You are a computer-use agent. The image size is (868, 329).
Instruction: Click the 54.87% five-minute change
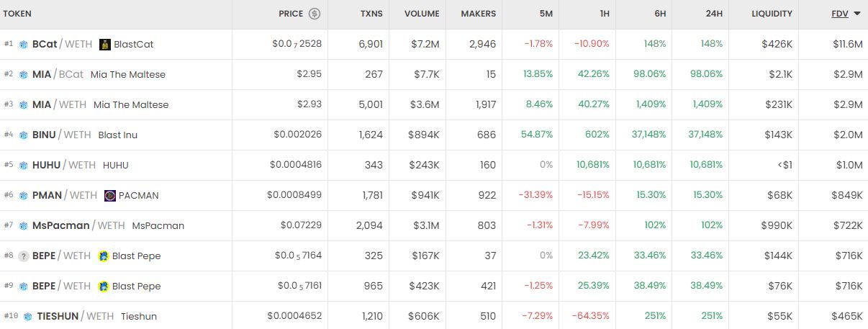(538, 135)
